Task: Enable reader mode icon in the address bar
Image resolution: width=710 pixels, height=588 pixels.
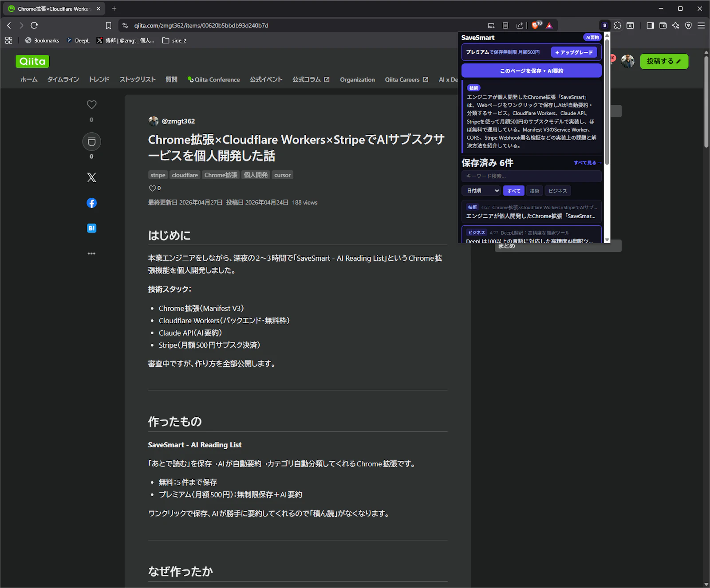Action: click(505, 25)
